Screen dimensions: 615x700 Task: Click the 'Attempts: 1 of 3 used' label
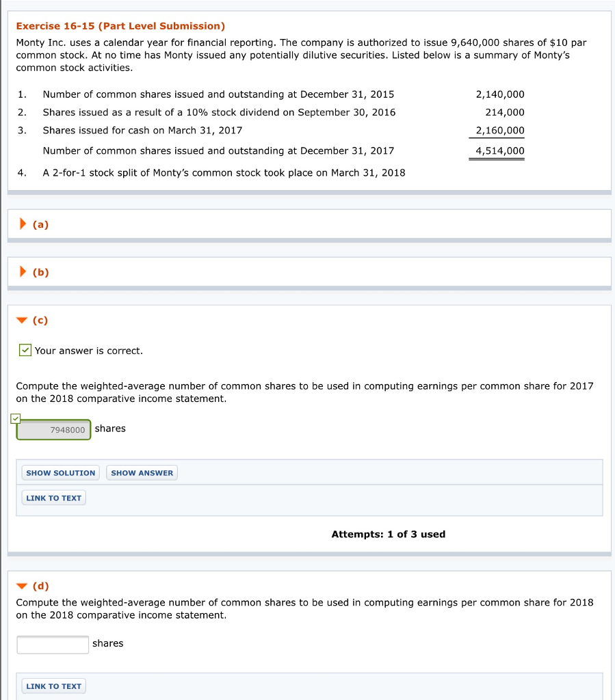(388, 534)
